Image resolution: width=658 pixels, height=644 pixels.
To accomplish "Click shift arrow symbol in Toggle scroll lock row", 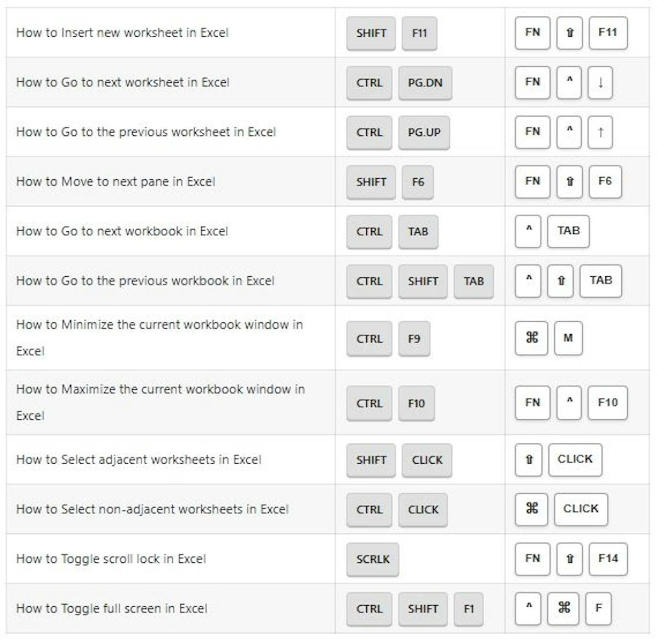I will [x=569, y=558].
